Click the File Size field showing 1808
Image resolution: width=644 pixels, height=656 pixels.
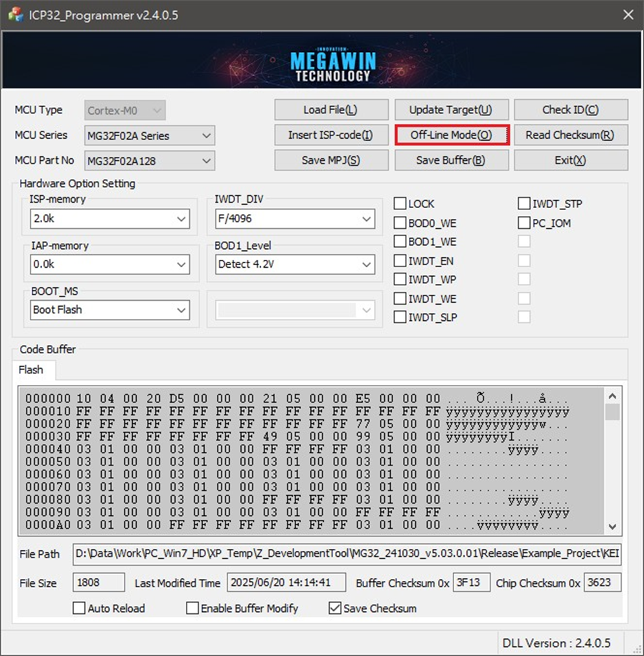pos(98,582)
